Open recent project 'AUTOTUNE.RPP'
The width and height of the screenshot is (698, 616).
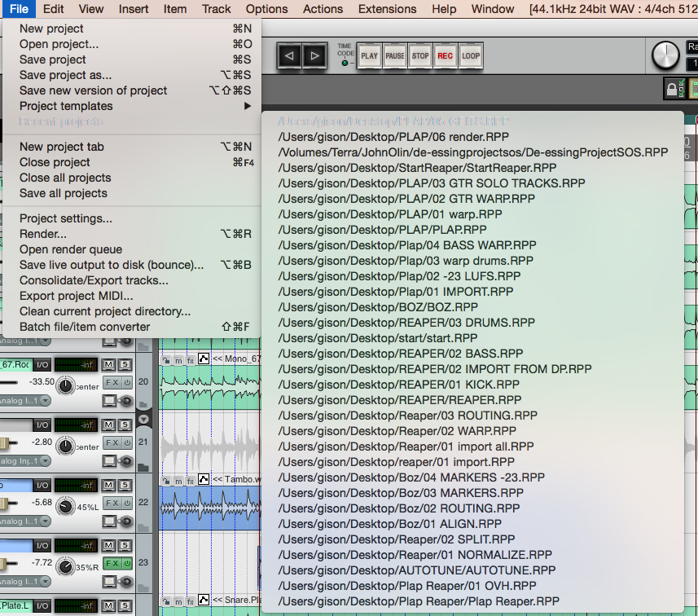coord(472,570)
